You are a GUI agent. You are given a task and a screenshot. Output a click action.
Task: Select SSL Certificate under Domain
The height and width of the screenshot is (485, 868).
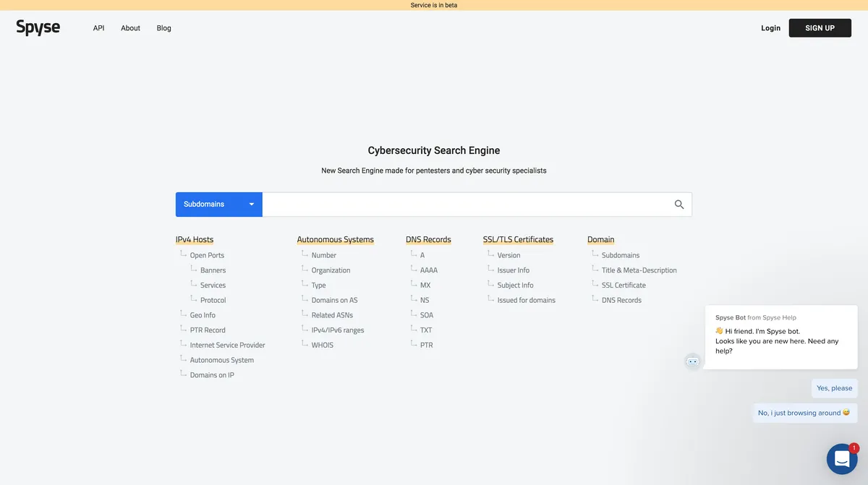click(624, 286)
